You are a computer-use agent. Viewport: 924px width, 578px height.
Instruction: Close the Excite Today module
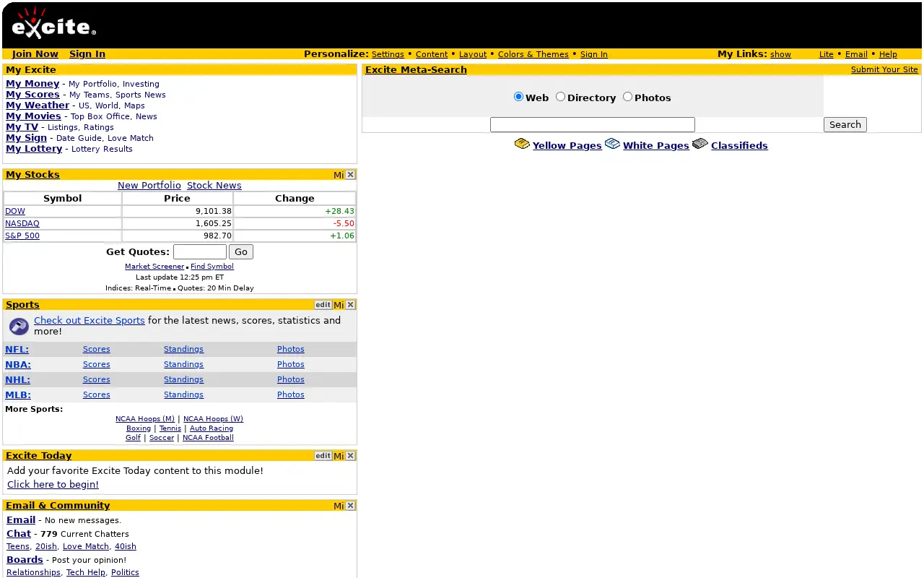coord(350,456)
